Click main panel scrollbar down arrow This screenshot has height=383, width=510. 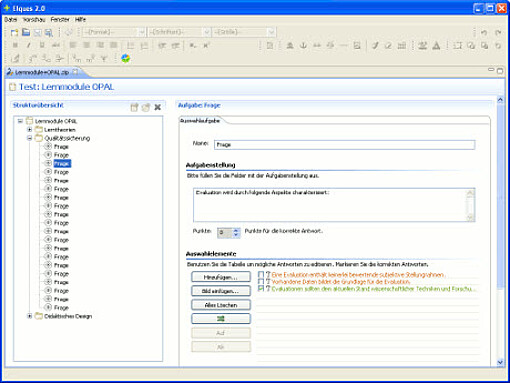[x=500, y=362]
